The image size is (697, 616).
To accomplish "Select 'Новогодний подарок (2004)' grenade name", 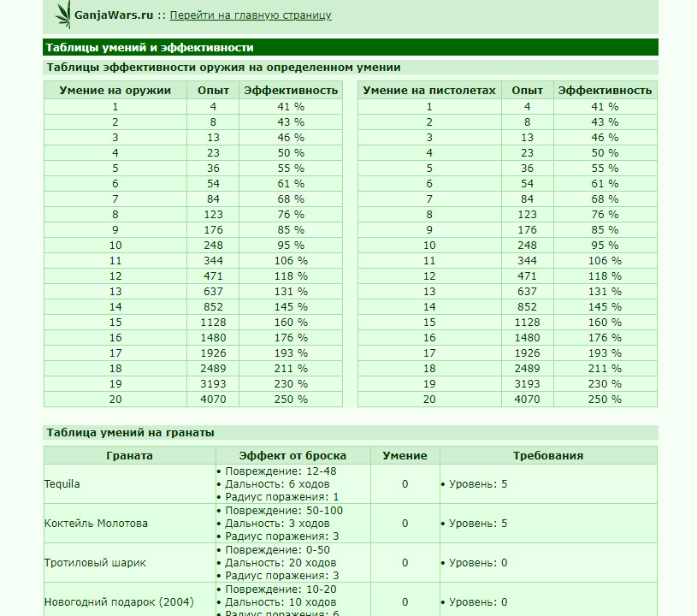I will point(119,602).
